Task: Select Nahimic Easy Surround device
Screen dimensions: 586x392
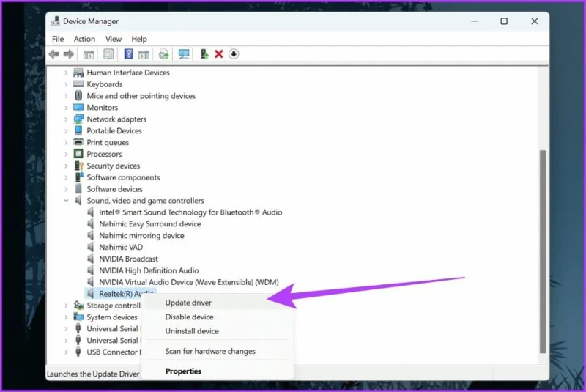Action: tap(150, 223)
